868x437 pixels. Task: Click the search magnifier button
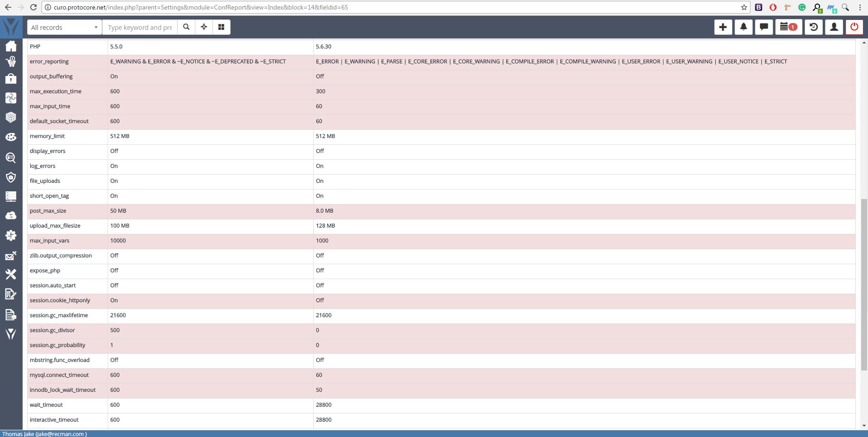[x=186, y=27]
